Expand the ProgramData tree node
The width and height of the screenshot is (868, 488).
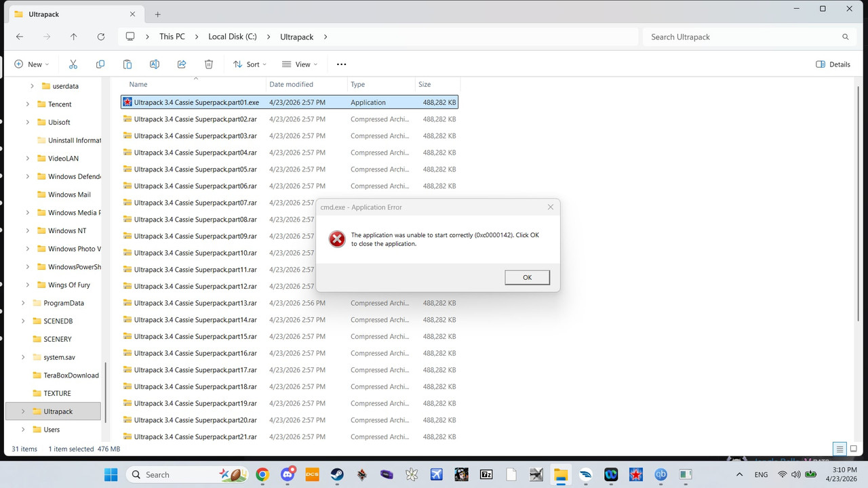pos(23,303)
